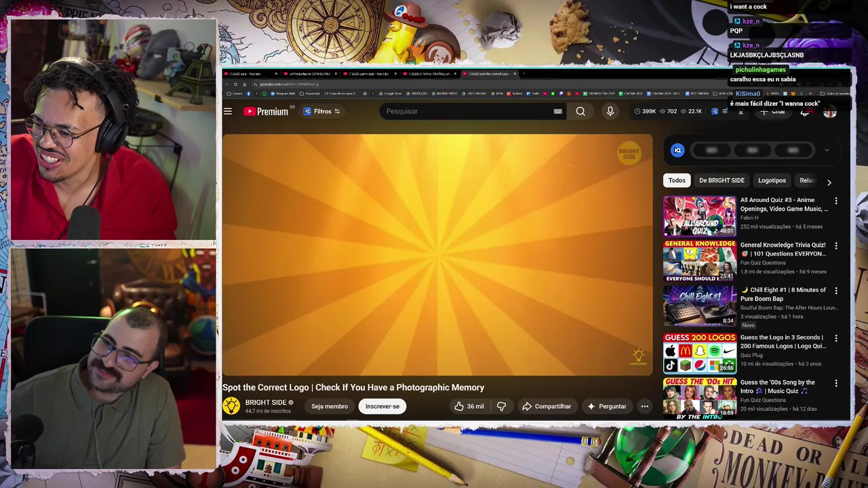Click the magnifier search button

(x=580, y=111)
